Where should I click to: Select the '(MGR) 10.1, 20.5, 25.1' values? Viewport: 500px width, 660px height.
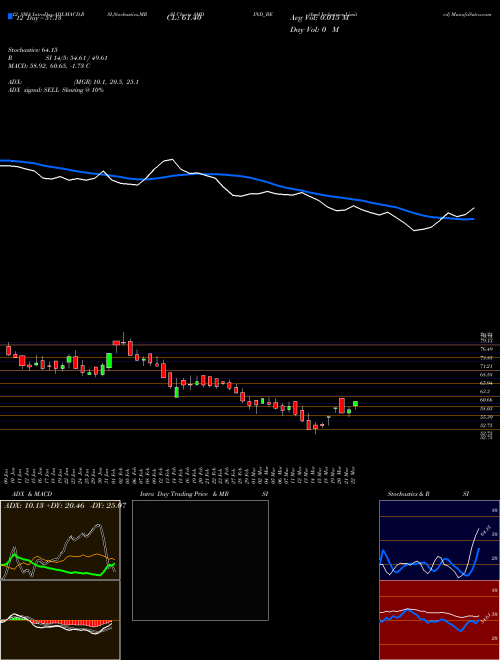[x=106, y=82]
